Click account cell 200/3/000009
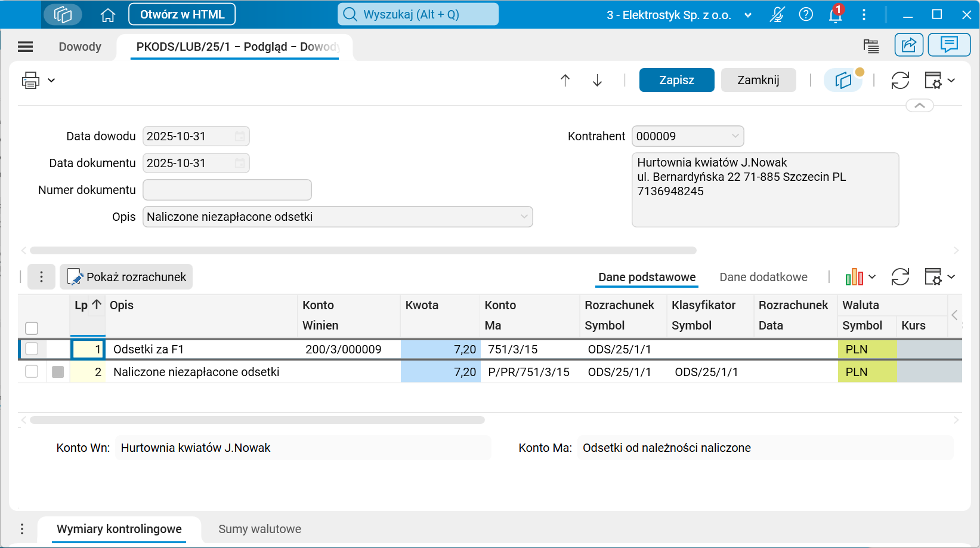Image resolution: width=980 pixels, height=548 pixels. point(349,349)
